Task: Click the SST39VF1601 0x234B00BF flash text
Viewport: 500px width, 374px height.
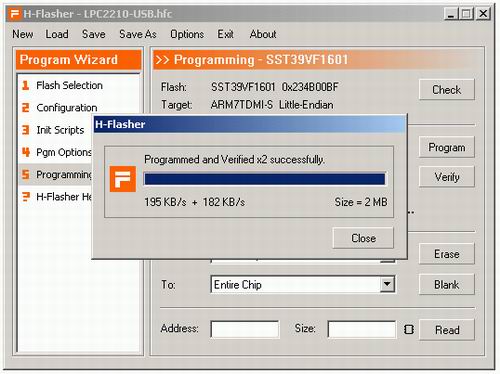Action: coord(275,87)
